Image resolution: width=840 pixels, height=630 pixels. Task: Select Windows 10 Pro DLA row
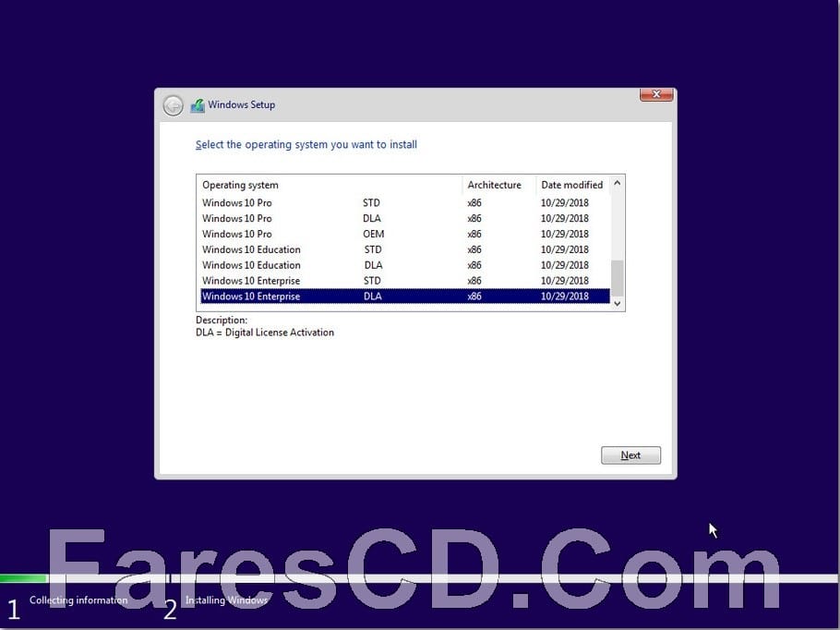tap(405, 218)
